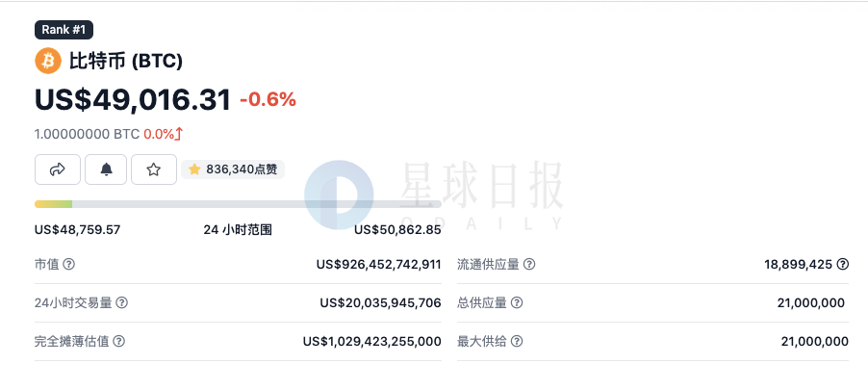Click the -0.6% price change
868x390 pixels.
pos(268,100)
